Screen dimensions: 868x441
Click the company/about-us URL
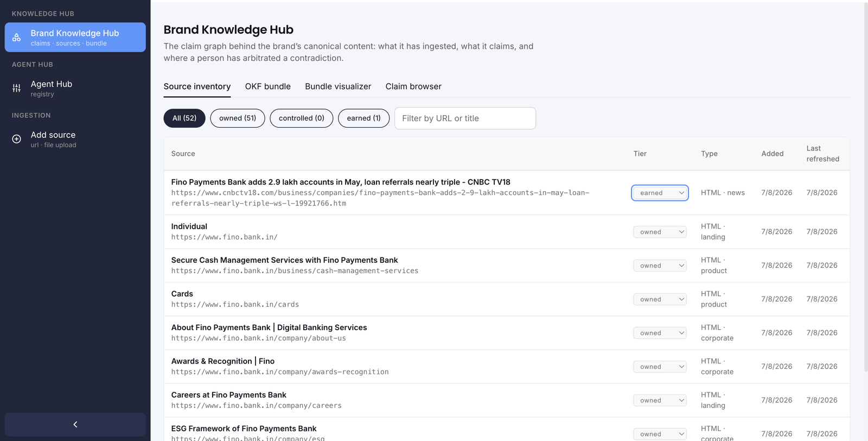pyautogui.click(x=259, y=338)
